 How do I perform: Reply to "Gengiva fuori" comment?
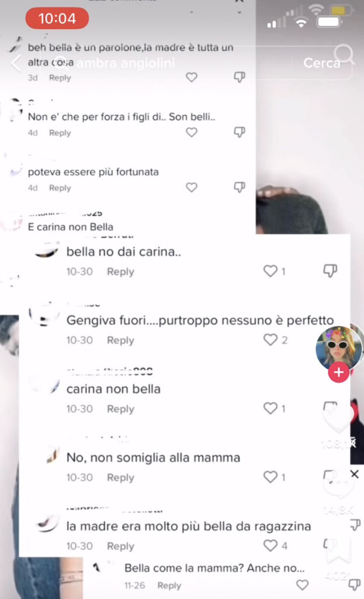[x=120, y=340]
